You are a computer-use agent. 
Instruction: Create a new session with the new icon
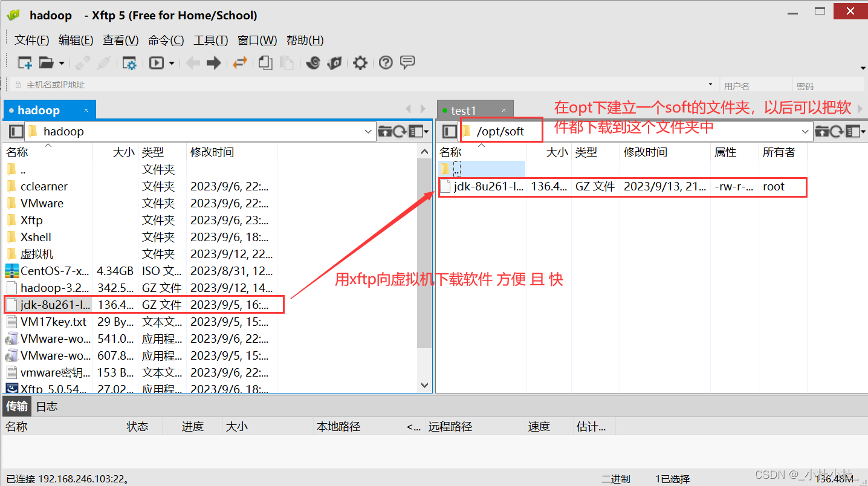click(x=24, y=63)
